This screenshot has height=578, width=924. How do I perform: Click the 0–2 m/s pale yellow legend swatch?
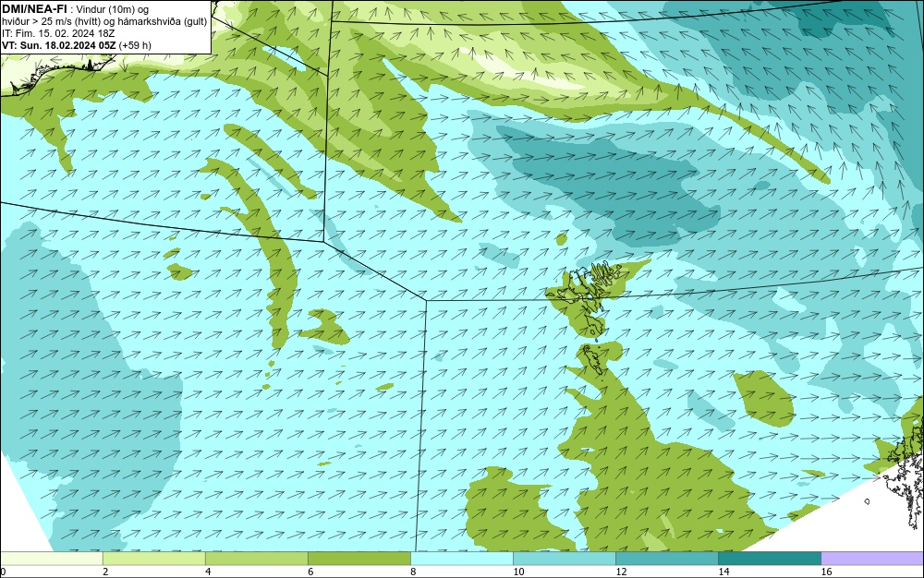coord(51,559)
